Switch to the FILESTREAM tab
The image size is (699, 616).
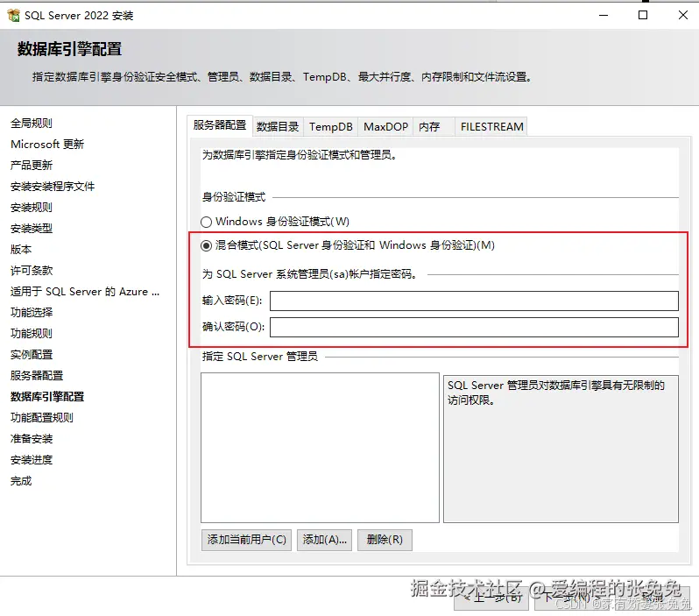[491, 127]
